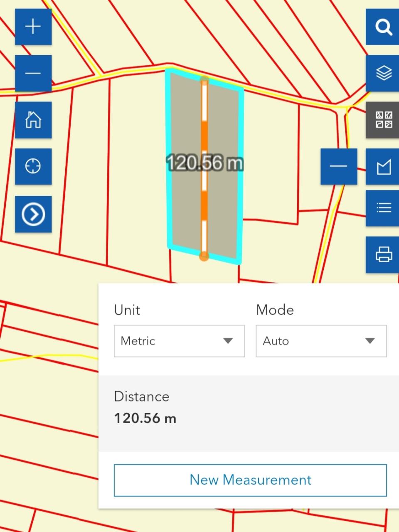Image resolution: width=399 pixels, height=532 pixels.
Task: Find my location with the crosshair button
Action: (33, 167)
